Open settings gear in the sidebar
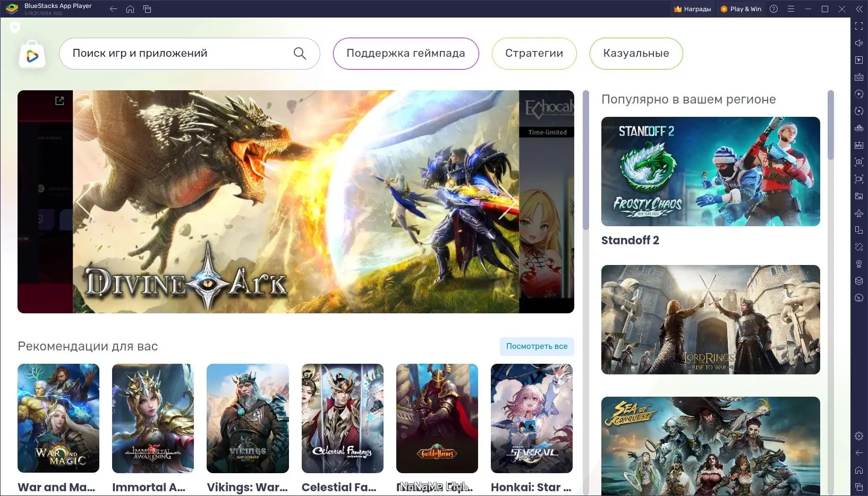Screen dimensions: 868x496 pyautogui.click(x=859, y=436)
